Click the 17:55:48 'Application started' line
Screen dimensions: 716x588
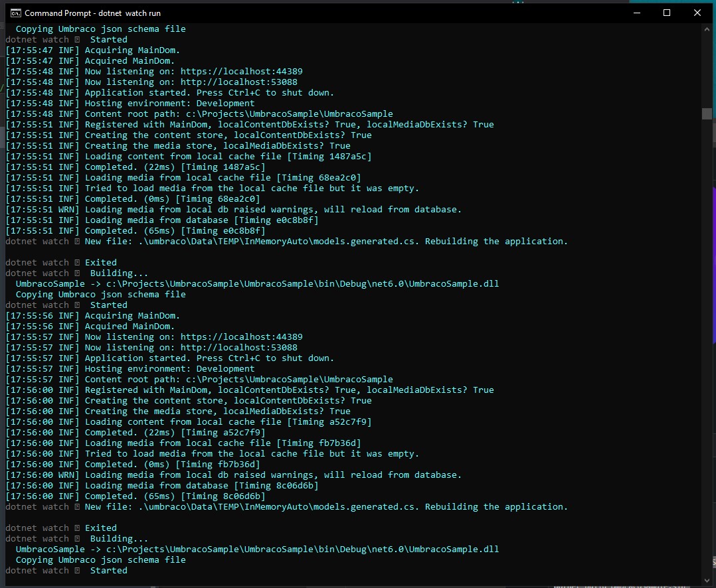tap(170, 93)
